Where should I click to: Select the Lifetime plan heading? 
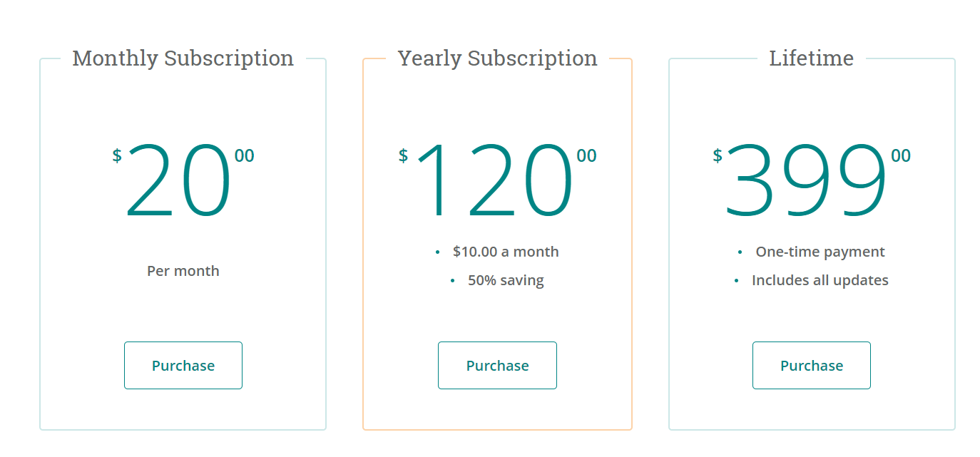(x=812, y=58)
